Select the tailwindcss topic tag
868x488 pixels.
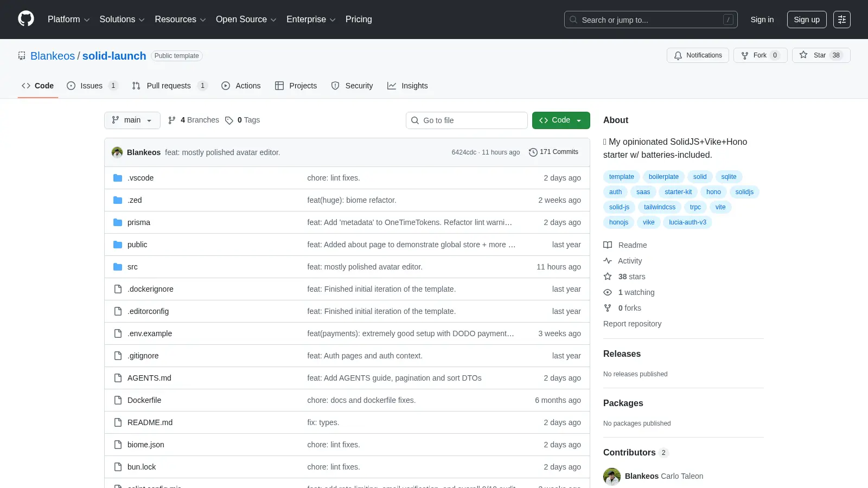tap(660, 207)
